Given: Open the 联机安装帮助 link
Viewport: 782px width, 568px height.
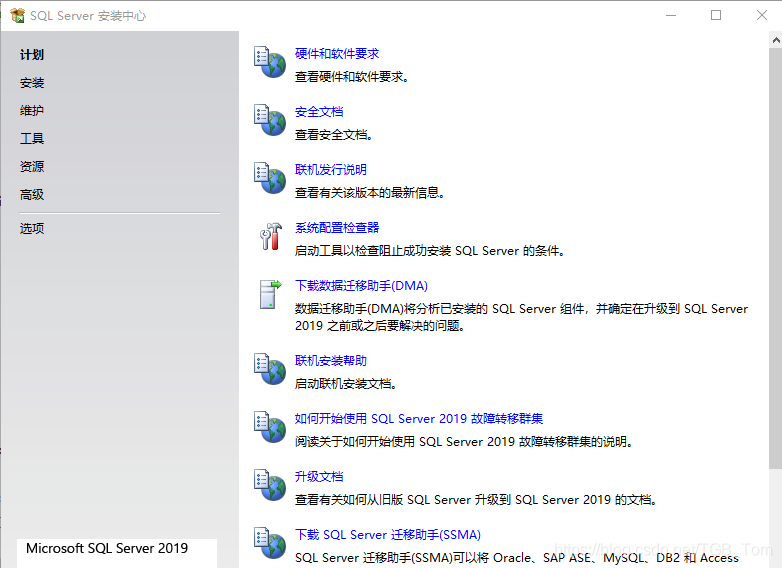Looking at the screenshot, I should (x=331, y=361).
